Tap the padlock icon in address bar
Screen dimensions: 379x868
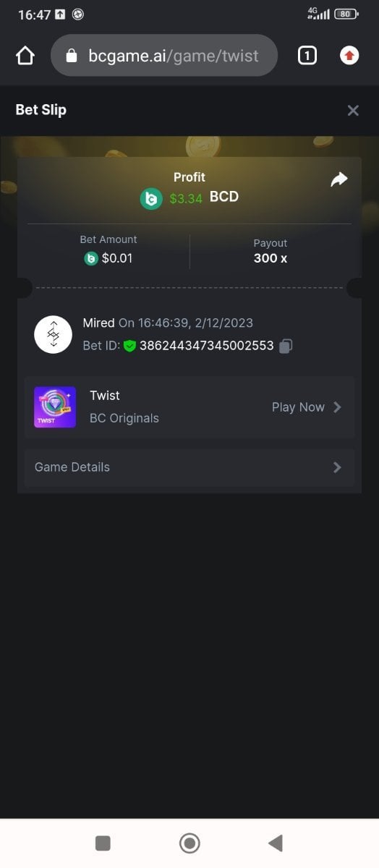(72, 56)
